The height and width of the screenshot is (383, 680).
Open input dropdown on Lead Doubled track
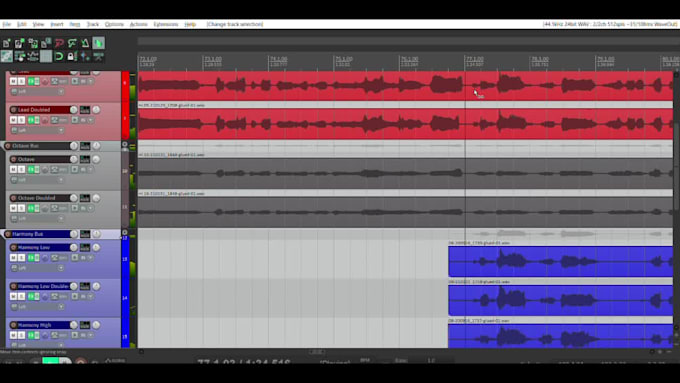(x=37, y=130)
